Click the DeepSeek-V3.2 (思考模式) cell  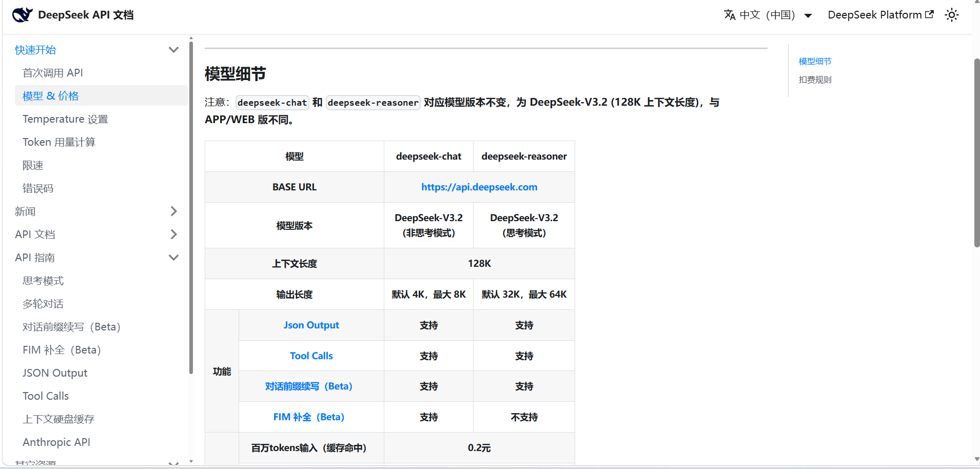click(x=524, y=225)
